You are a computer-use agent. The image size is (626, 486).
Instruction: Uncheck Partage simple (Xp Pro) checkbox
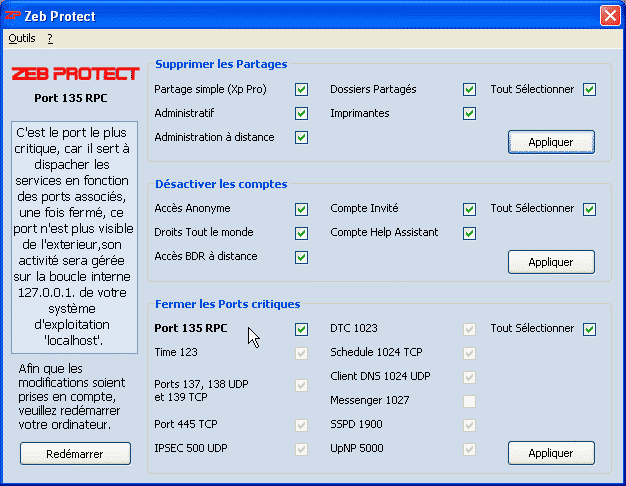(x=301, y=89)
